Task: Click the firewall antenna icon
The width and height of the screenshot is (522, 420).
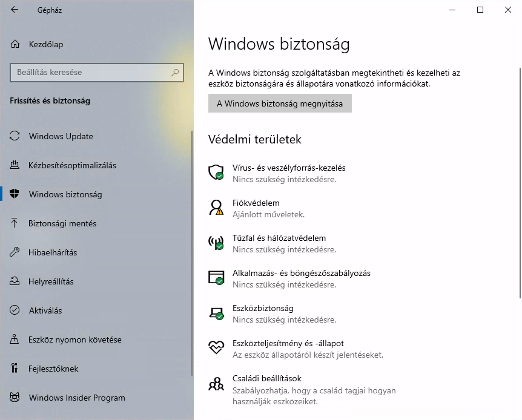Action: click(216, 242)
